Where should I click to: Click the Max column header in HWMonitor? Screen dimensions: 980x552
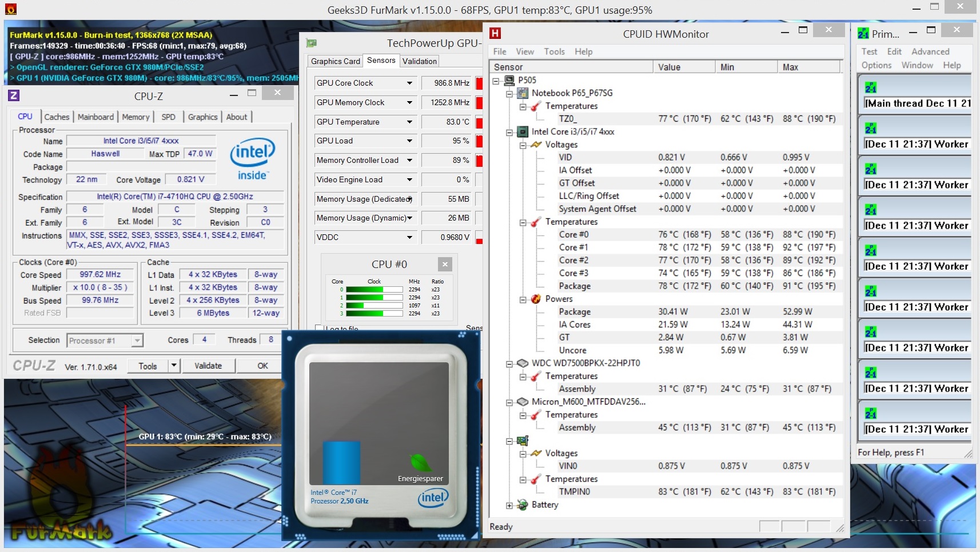(809, 67)
